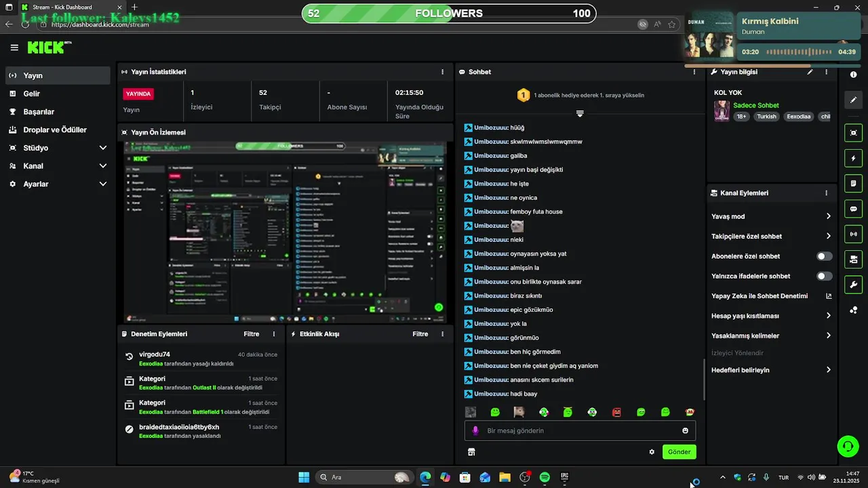Click the Turkish language tag
The image size is (868, 488).
pos(766,117)
